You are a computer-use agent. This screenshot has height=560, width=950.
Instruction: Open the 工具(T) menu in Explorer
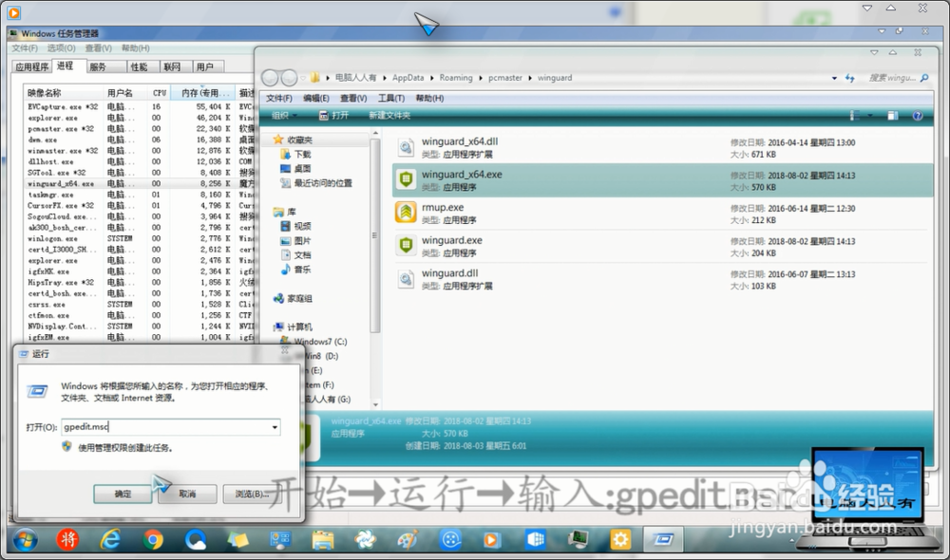pos(391,98)
